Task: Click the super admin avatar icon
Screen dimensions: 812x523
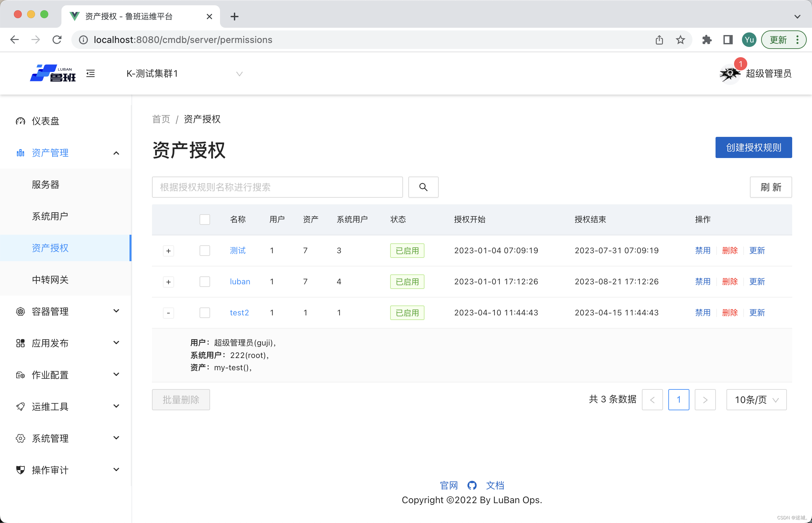Action: point(729,74)
